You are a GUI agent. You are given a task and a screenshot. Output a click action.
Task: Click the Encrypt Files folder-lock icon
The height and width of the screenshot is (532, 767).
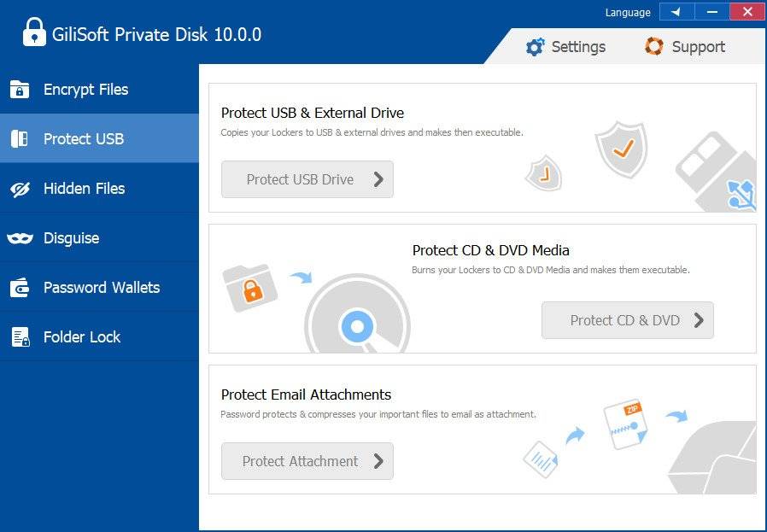[20, 90]
